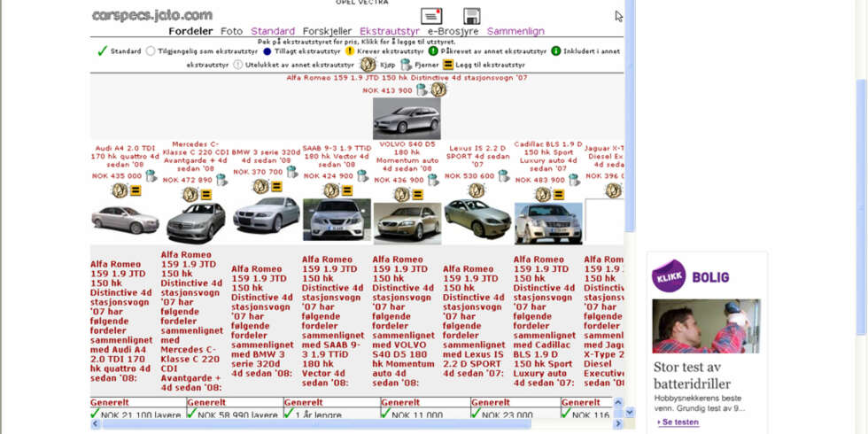This screenshot has height=434, width=868.
Task: Open the Cadillac BLS 1.9 D link
Action: pyautogui.click(x=548, y=156)
